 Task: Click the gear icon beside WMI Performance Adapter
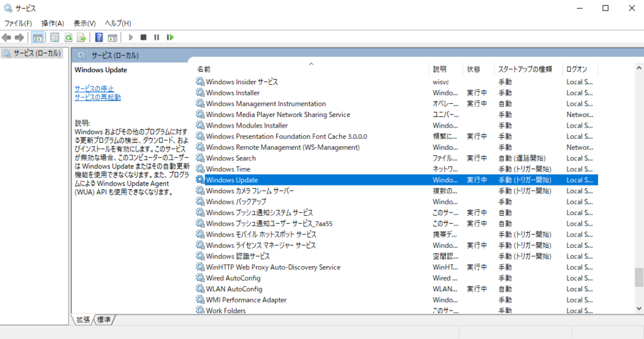[x=200, y=299]
